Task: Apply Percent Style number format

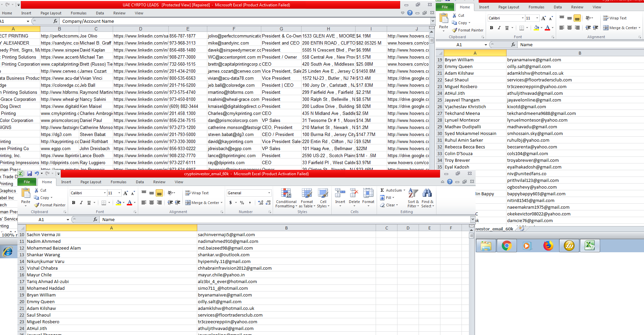Action: [x=242, y=203]
